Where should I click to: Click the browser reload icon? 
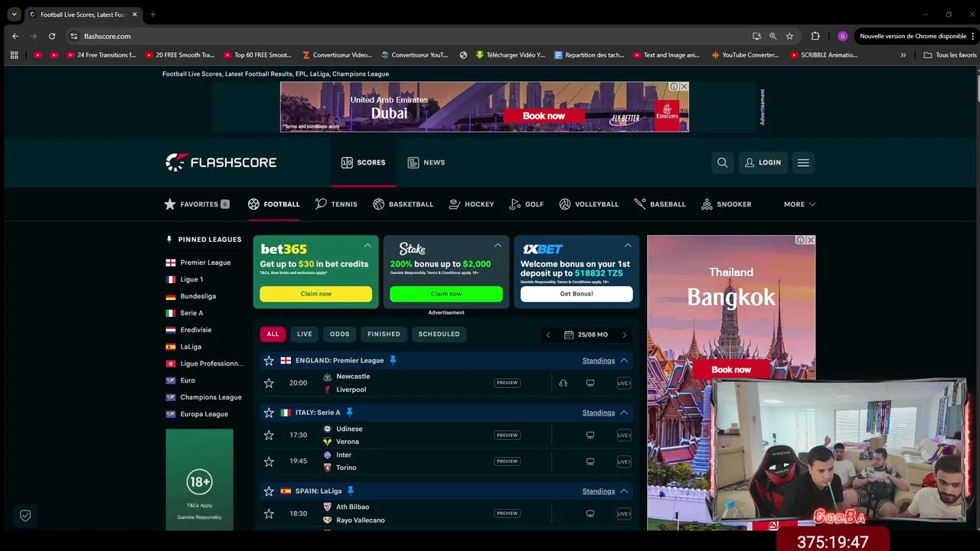coord(51,36)
